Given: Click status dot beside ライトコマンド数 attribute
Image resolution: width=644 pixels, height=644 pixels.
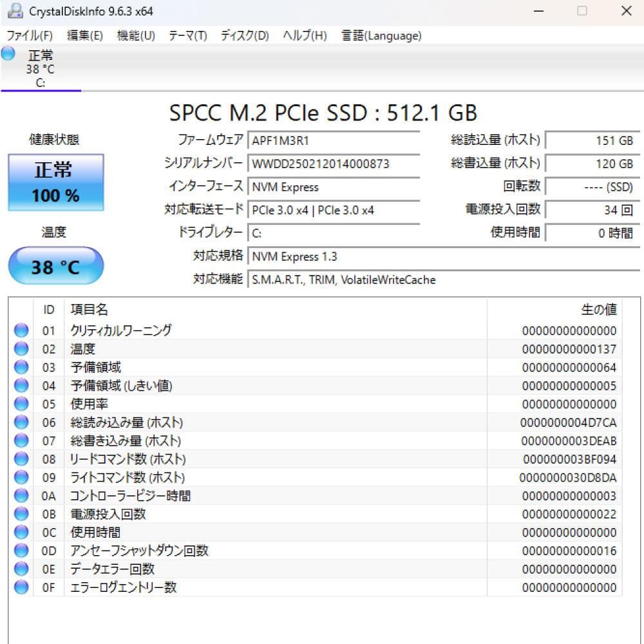Looking at the screenshot, I should 21,477.
